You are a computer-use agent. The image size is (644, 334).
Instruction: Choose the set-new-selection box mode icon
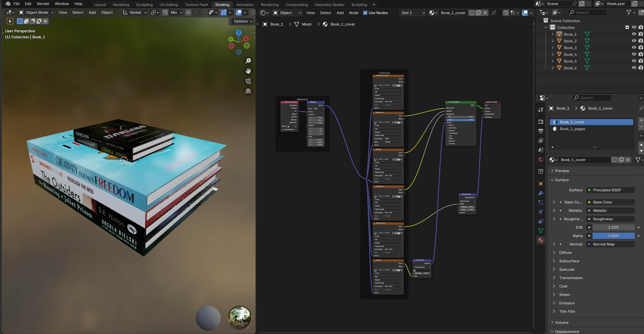[20, 21]
